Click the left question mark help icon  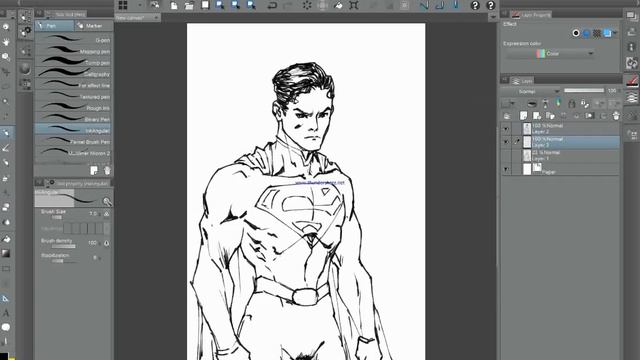coord(475,5)
